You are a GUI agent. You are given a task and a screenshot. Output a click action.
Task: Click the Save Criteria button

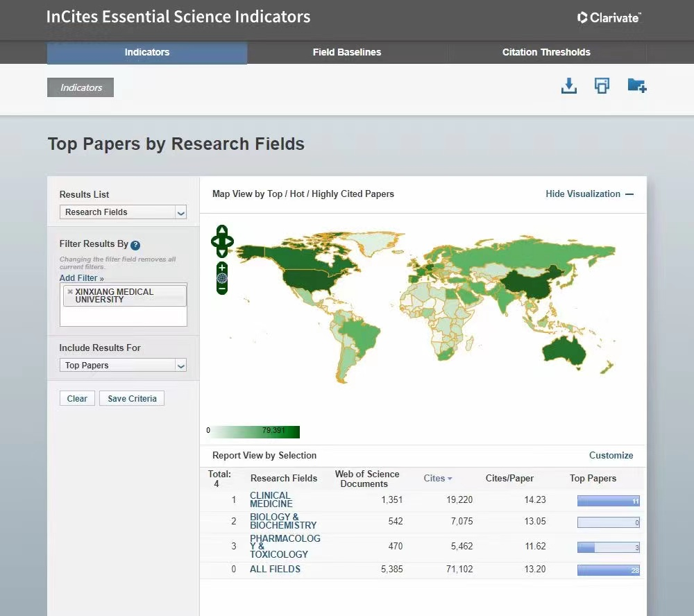[x=132, y=399]
